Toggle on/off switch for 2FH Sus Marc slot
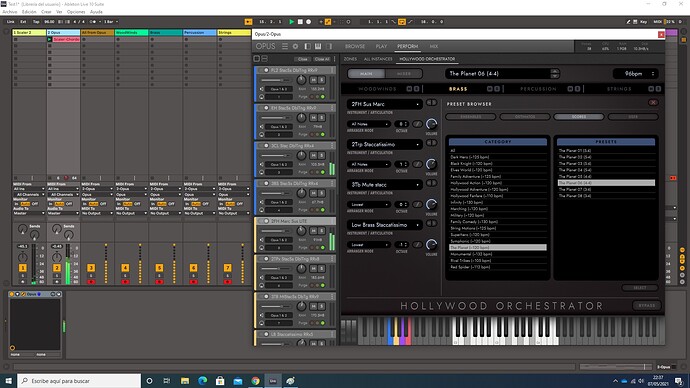This screenshot has height=388, width=690. [x=432, y=102]
